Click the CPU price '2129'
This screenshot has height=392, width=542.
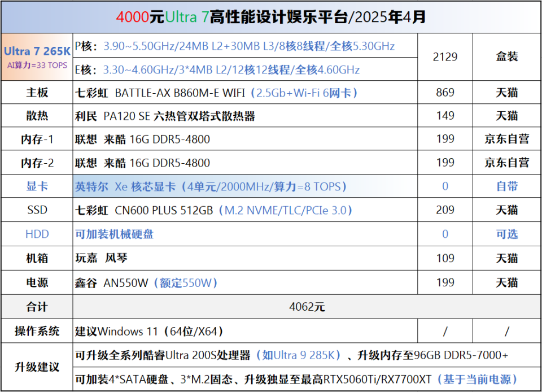[x=445, y=56]
